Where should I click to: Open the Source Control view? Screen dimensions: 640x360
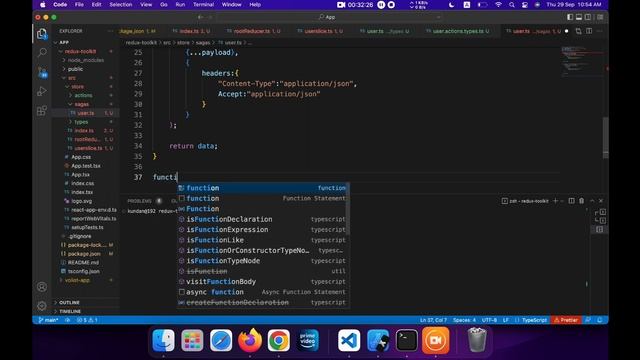pos(42,72)
